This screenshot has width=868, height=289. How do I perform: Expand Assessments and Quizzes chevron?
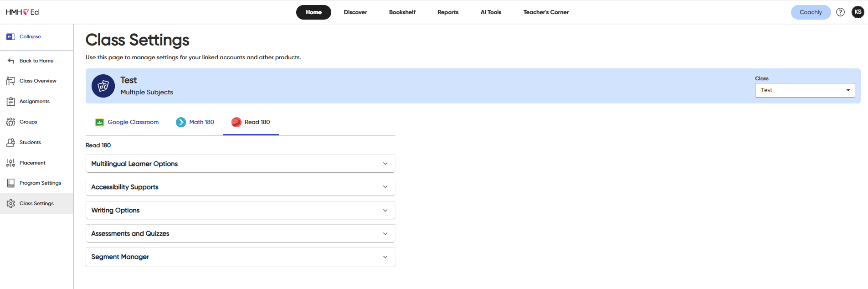(x=385, y=233)
